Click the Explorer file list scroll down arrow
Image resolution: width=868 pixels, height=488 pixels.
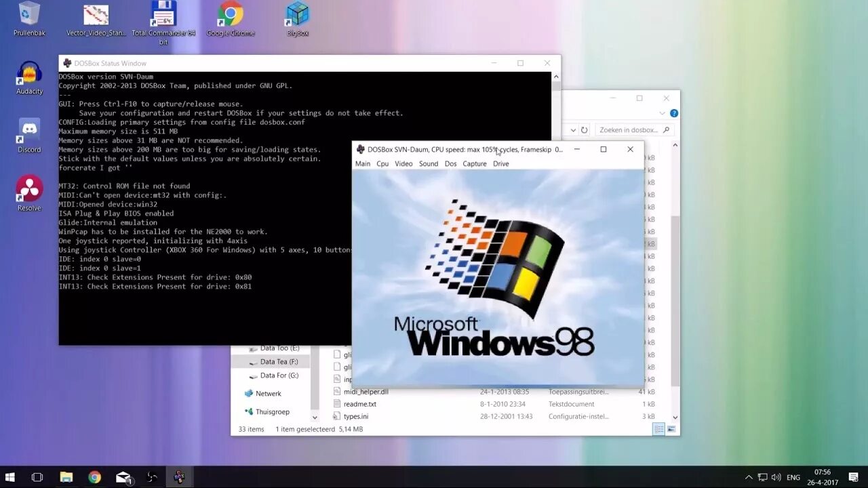point(675,417)
